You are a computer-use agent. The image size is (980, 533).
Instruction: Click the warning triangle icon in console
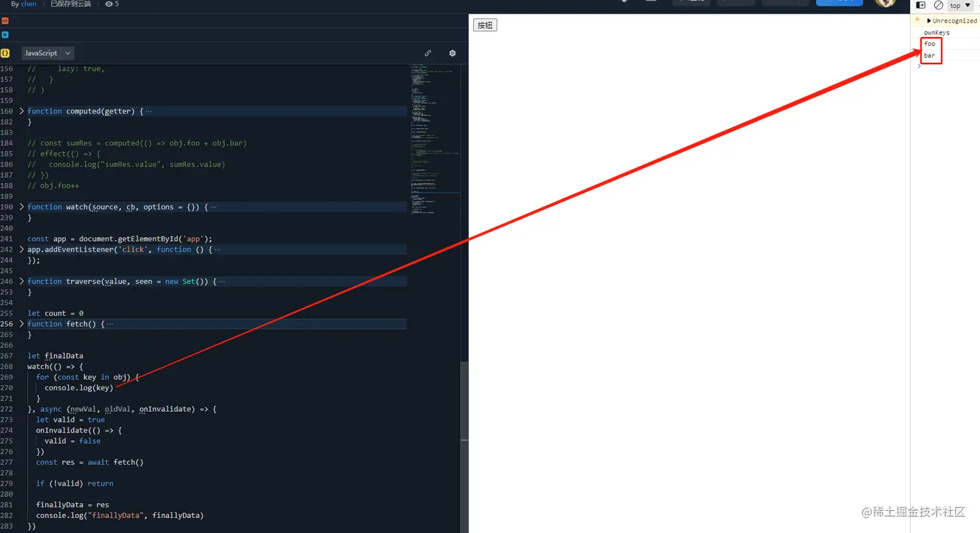(x=917, y=19)
